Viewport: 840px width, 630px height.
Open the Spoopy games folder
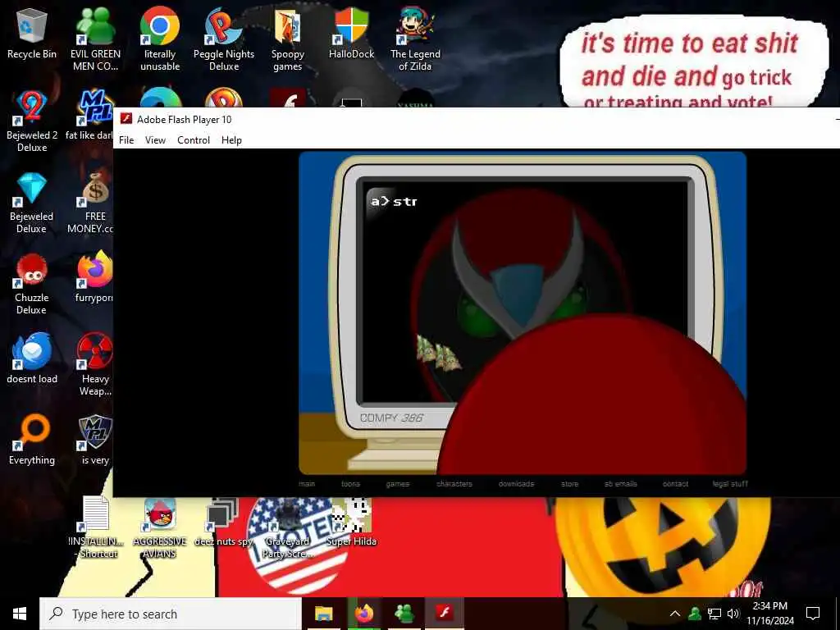click(x=288, y=39)
